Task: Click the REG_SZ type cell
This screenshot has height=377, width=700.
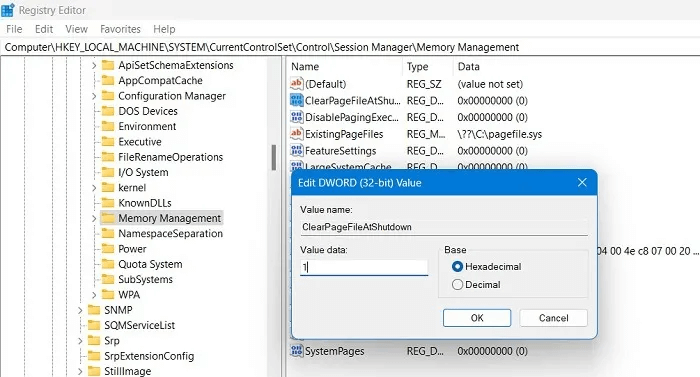Action: [424, 84]
